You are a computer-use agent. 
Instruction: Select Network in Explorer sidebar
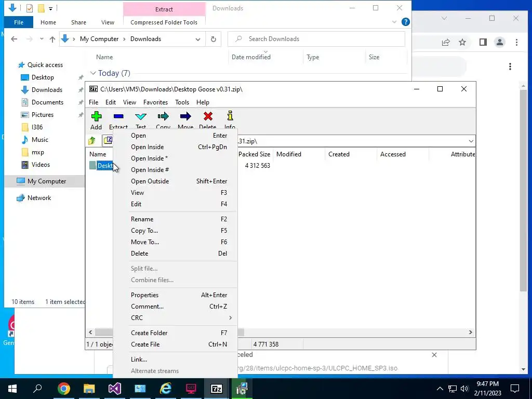[39, 198]
